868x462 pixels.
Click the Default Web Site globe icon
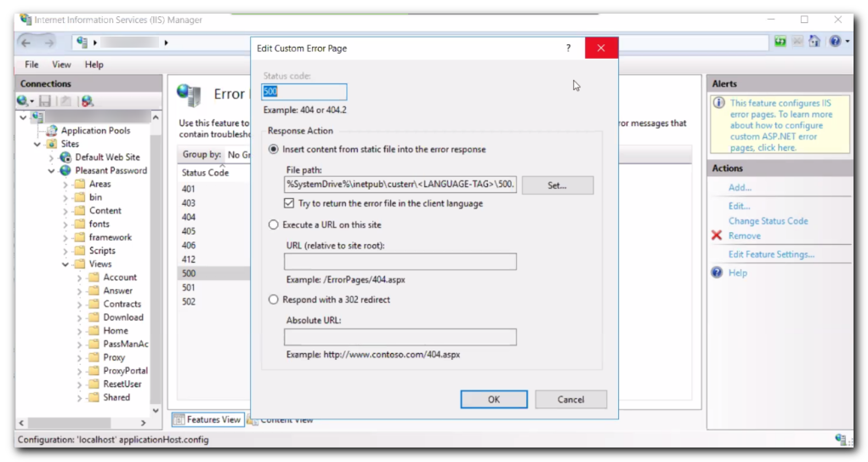click(x=65, y=157)
